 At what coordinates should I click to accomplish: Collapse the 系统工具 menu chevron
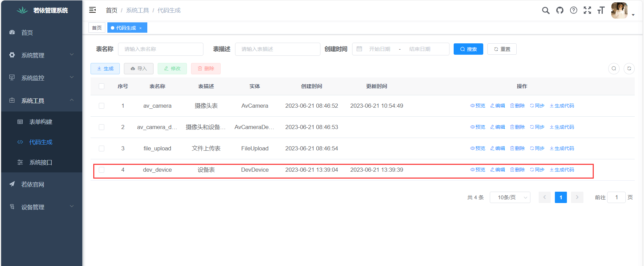pyautogui.click(x=72, y=100)
